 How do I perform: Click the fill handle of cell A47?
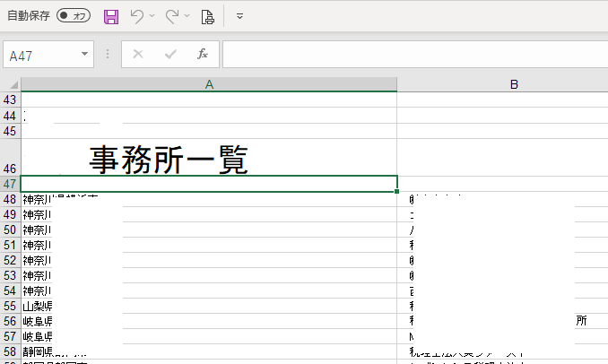[396, 192]
